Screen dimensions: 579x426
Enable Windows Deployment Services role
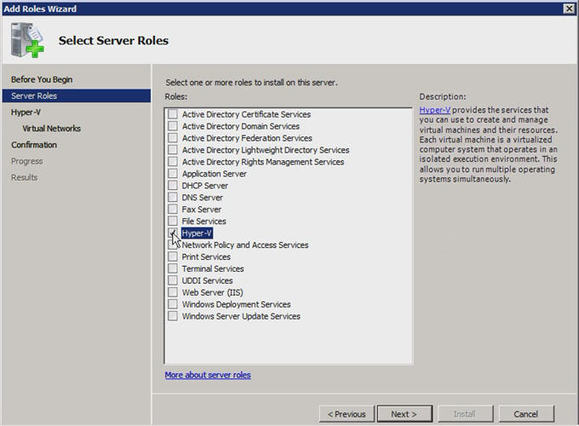point(172,304)
